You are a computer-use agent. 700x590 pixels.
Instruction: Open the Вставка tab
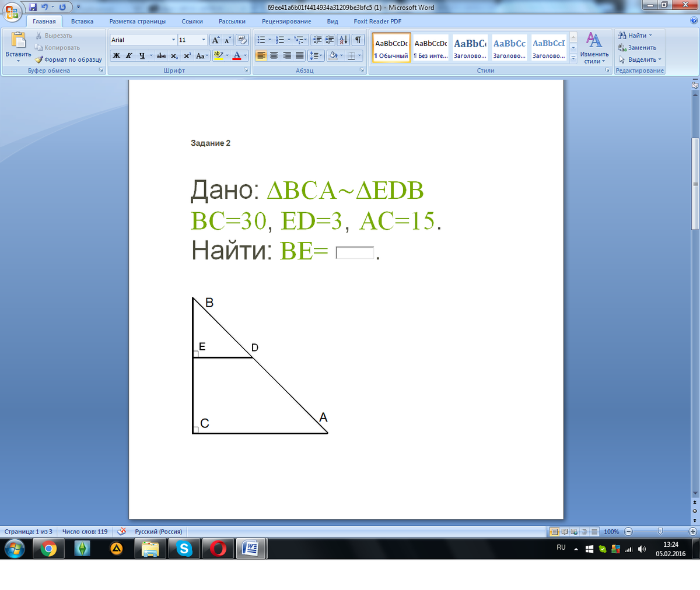(82, 21)
